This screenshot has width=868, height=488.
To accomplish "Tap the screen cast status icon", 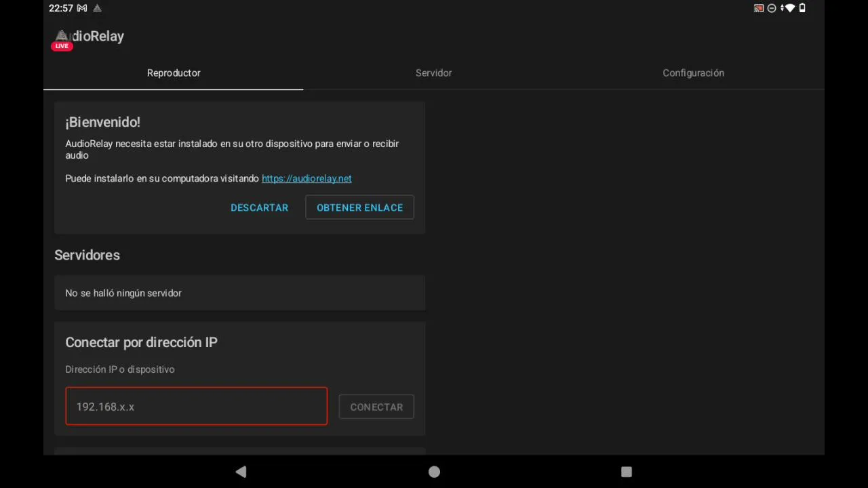I will point(759,8).
